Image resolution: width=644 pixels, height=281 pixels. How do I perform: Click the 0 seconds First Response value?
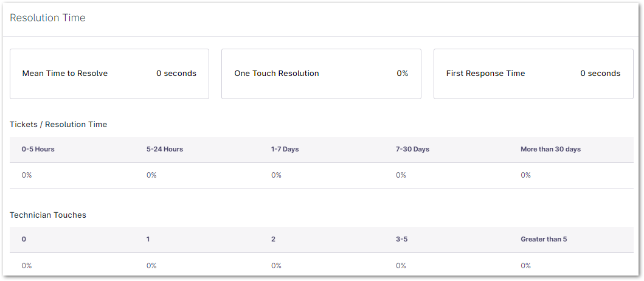pos(600,74)
